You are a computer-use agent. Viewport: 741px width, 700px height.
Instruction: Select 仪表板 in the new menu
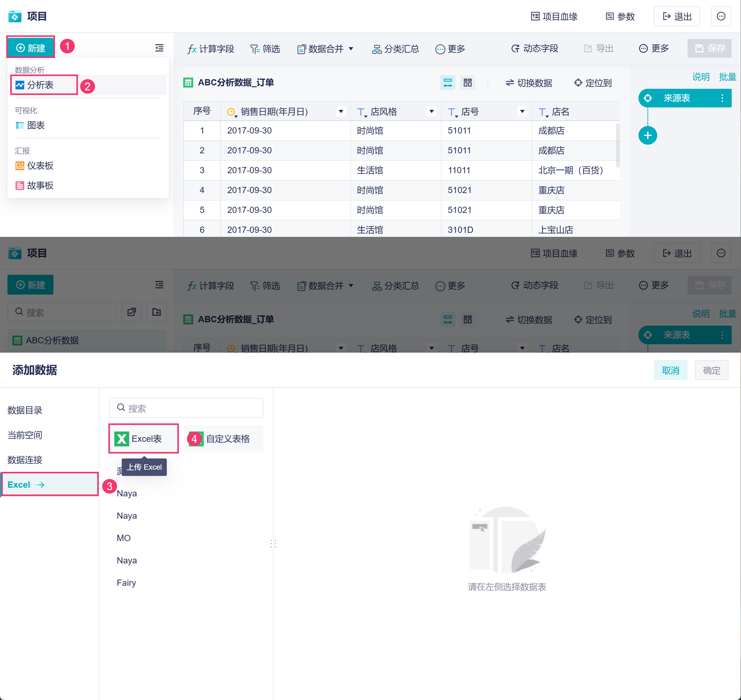pos(40,166)
